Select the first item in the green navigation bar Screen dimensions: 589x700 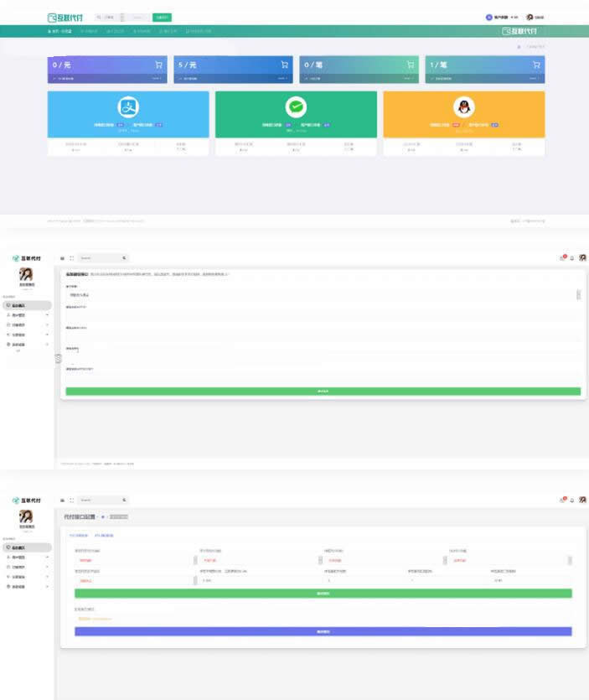[x=59, y=31]
